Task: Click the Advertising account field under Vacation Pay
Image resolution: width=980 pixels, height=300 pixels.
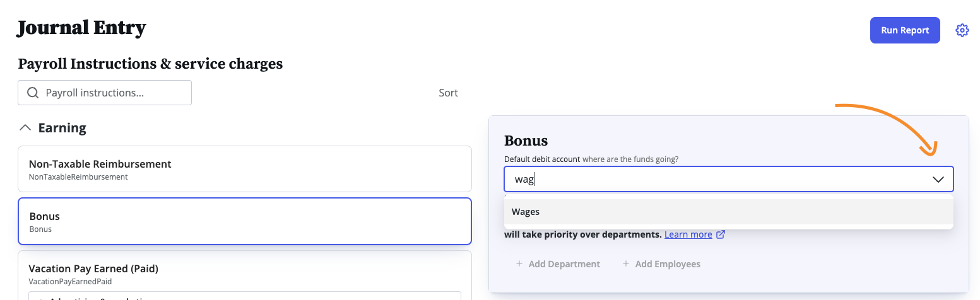Action: pyautogui.click(x=245, y=296)
